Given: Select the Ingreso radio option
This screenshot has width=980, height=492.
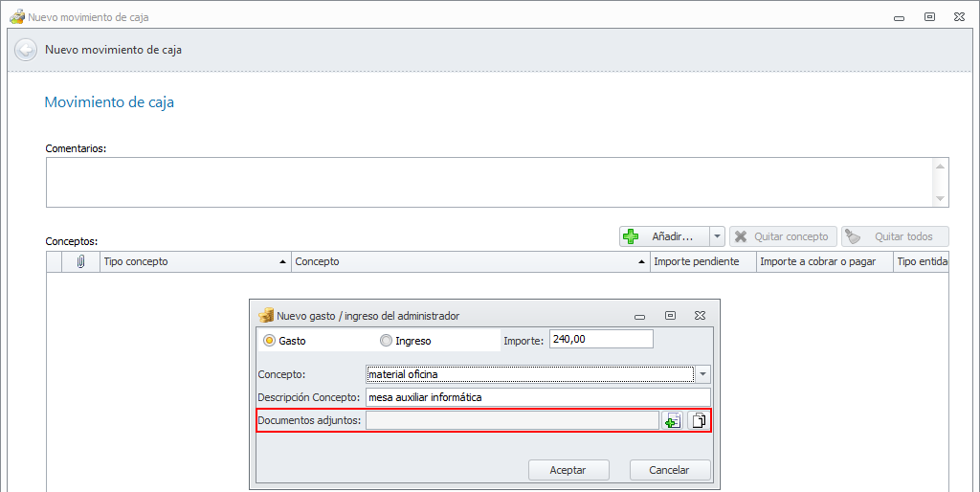Looking at the screenshot, I should coord(387,340).
